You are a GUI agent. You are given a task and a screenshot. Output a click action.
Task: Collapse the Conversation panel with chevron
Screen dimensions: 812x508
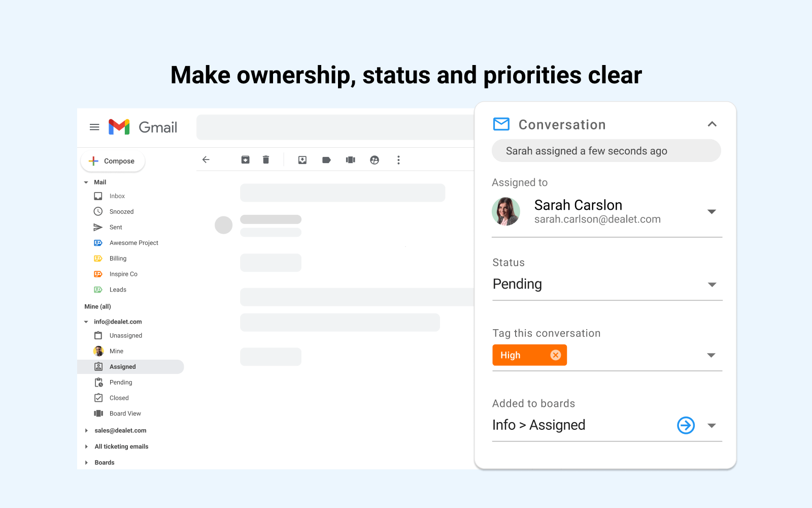pos(712,124)
